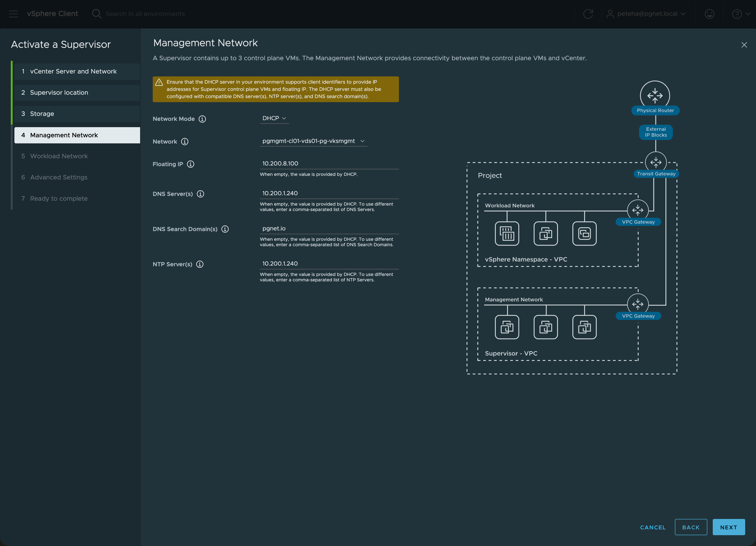756x546 pixels.
Task: Click the CANCEL button
Action: (653, 527)
